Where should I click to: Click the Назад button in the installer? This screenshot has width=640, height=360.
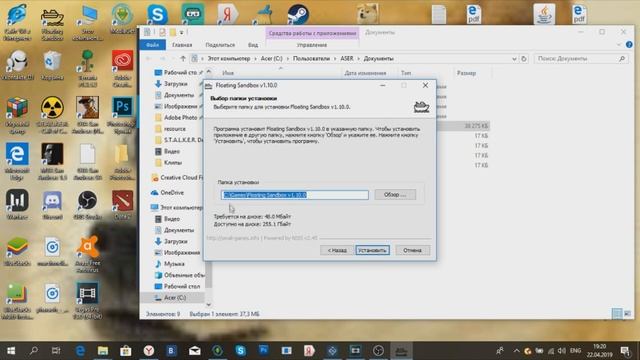click(337, 250)
